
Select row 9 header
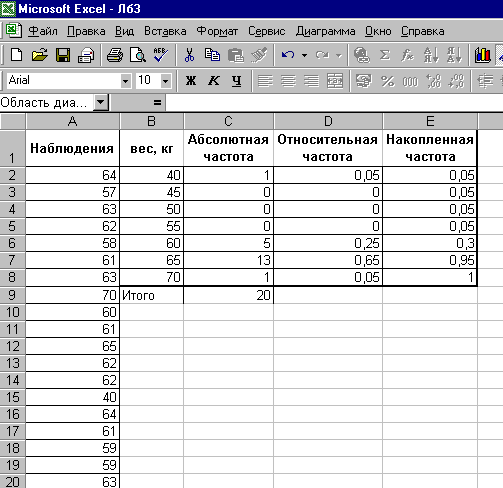pos(12,295)
